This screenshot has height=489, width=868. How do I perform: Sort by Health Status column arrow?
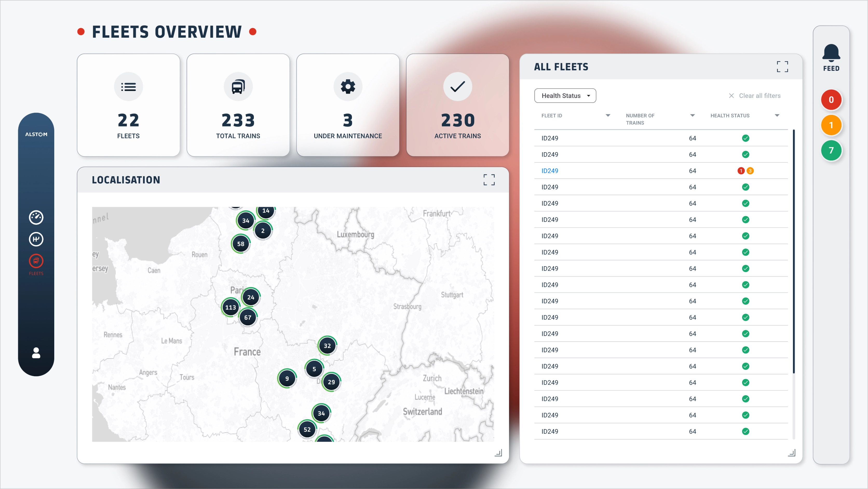tap(777, 115)
